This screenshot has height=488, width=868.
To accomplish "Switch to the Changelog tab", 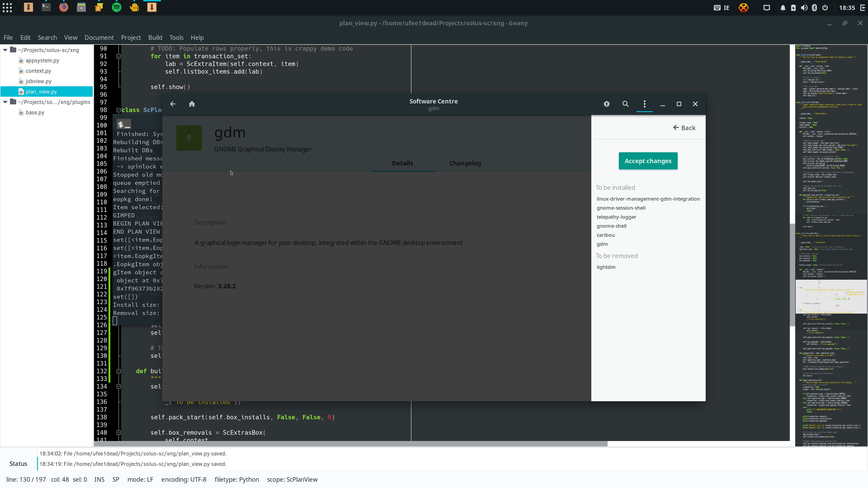I will pyautogui.click(x=465, y=163).
